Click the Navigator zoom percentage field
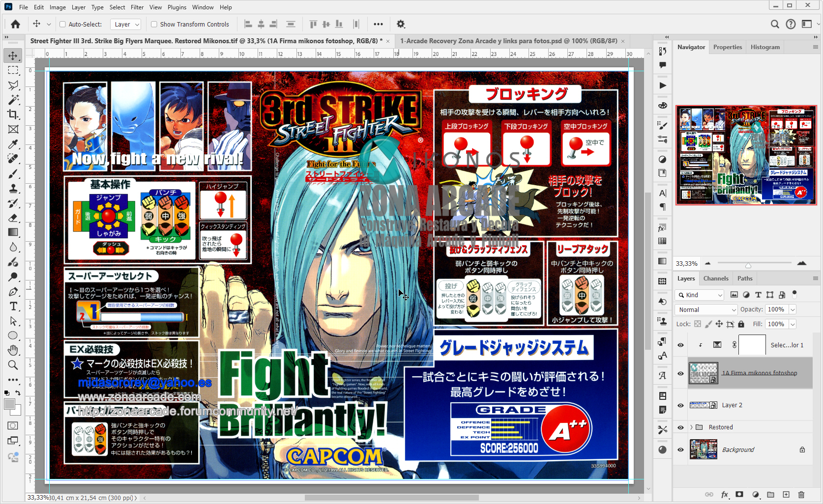The image size is (823, 504). tap(687, 264)
